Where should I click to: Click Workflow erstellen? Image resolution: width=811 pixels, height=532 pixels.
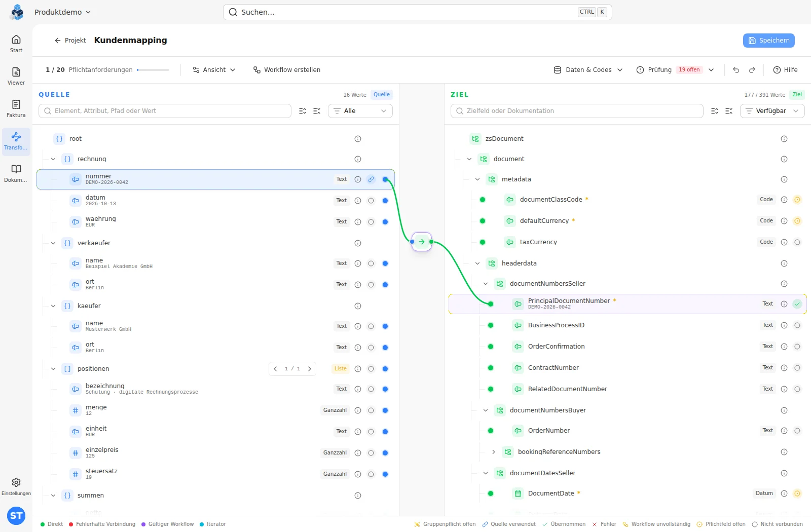tap(287, 70)
